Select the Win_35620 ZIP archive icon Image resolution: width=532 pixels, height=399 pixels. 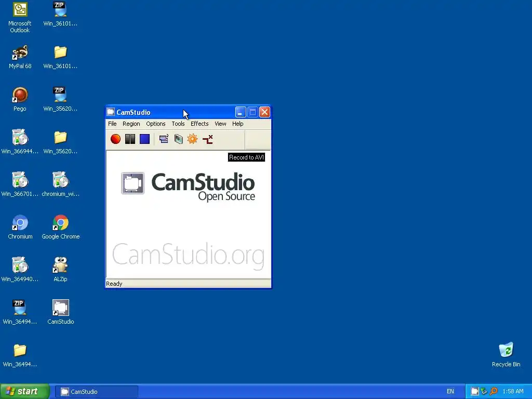pos(60,99)
